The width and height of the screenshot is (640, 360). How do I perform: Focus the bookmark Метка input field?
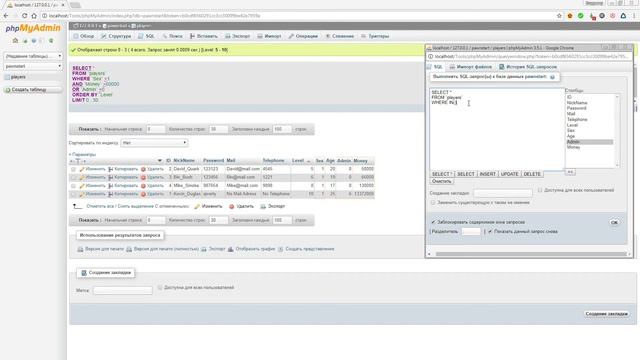122,290
